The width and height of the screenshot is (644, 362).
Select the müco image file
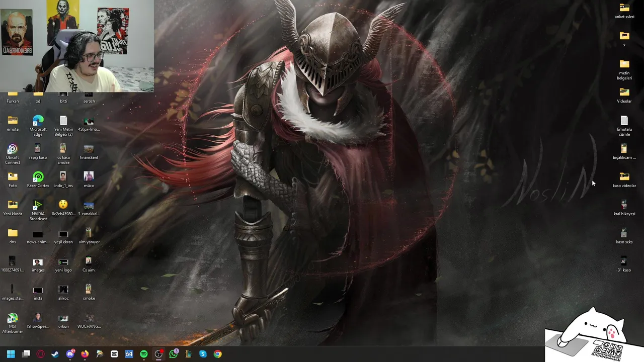[89, 180]
